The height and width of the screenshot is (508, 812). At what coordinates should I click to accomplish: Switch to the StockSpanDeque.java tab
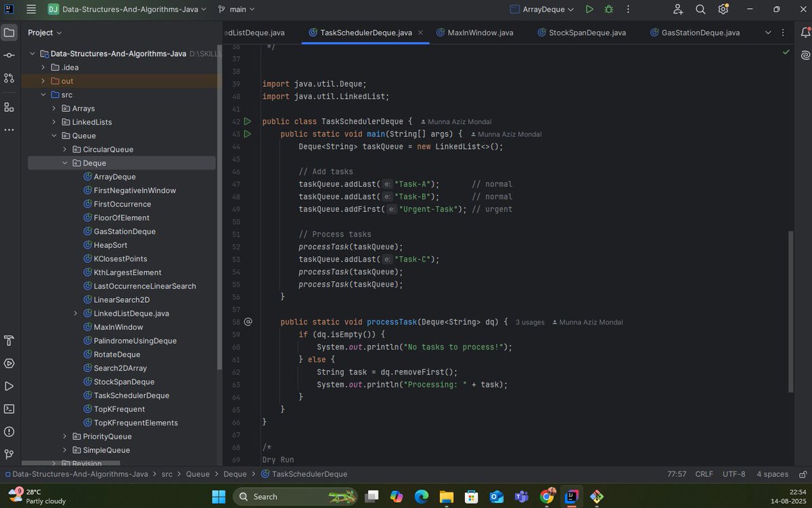[581, 33]
